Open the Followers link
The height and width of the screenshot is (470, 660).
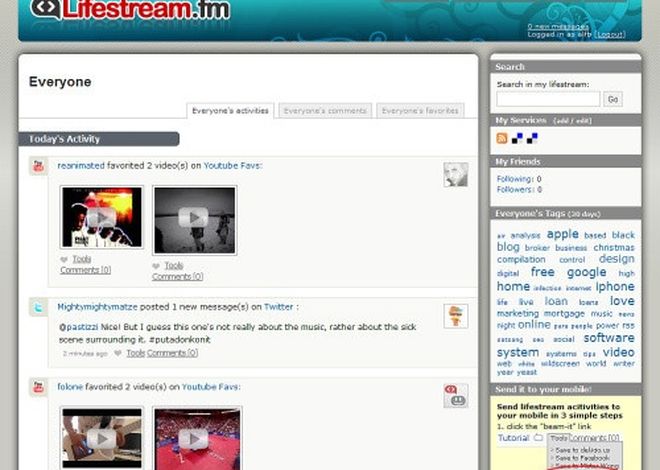[x=514, y=189]
